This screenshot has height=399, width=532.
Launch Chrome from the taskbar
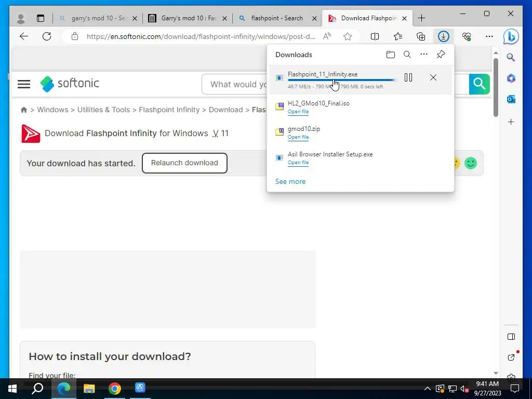pos(115,388)
